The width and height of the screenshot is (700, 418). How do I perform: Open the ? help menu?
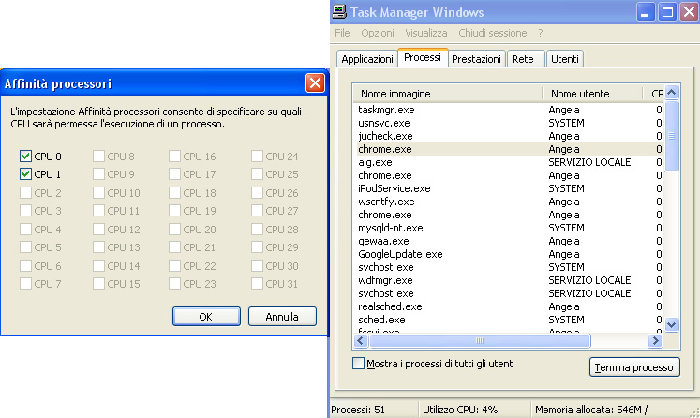click(541, 33)
